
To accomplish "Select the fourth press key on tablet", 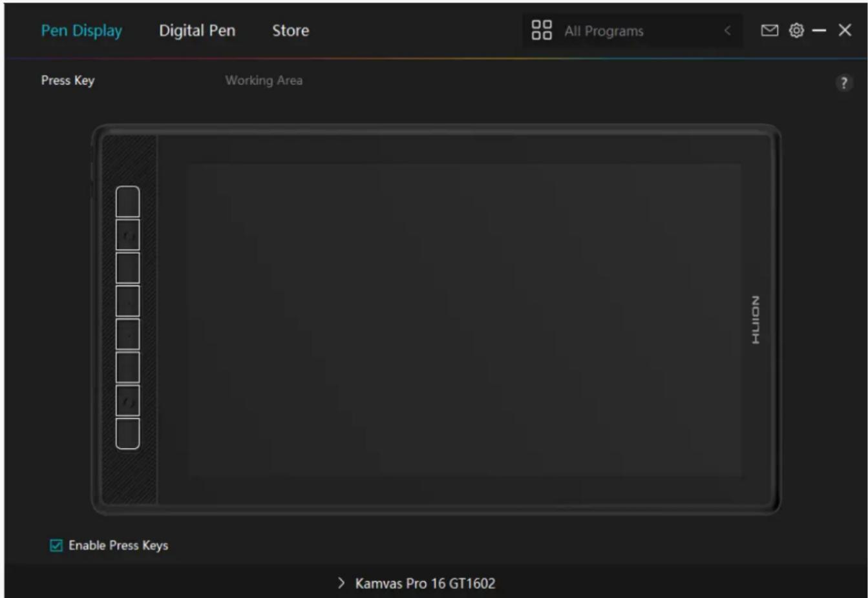I will pos(128,301).
